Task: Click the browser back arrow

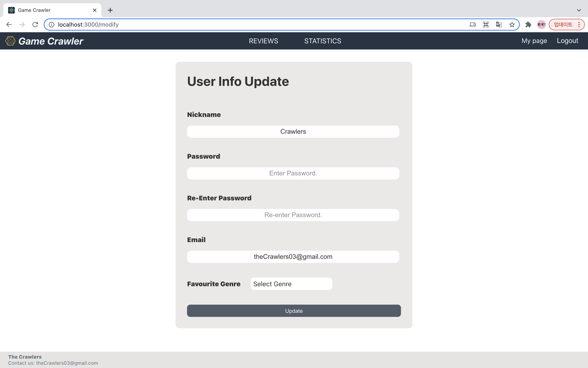Action: click(9, 25)
